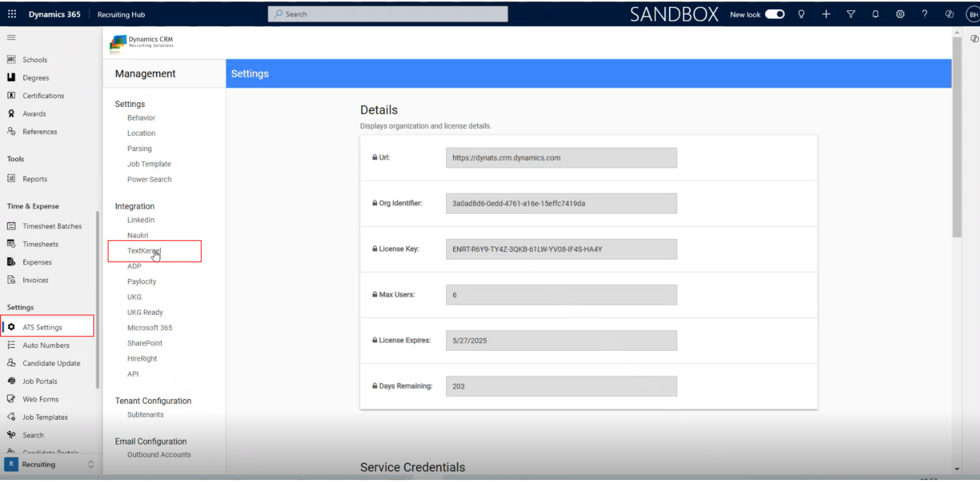
Task: Click the Awards ribbon icon
Action: tap(11, 114)
